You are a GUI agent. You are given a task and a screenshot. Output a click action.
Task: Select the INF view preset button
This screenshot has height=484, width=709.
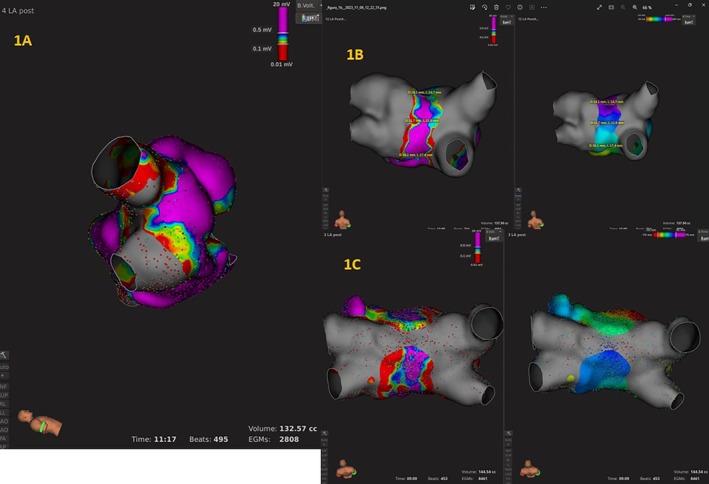(5, 385)
